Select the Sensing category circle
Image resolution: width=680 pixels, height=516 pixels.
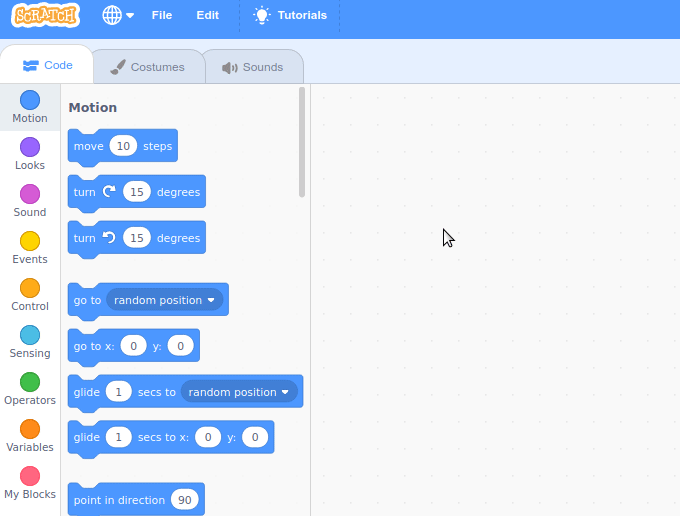(30, 335)
